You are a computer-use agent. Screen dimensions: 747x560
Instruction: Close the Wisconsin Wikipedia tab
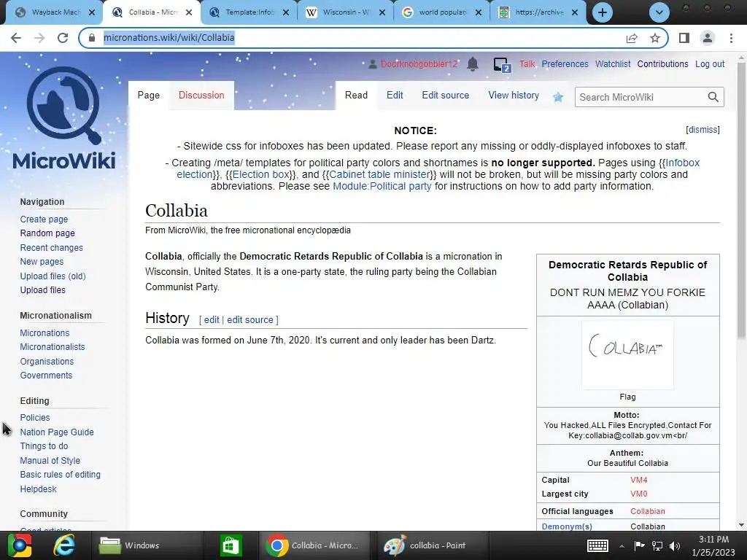(x=382, y=12)
